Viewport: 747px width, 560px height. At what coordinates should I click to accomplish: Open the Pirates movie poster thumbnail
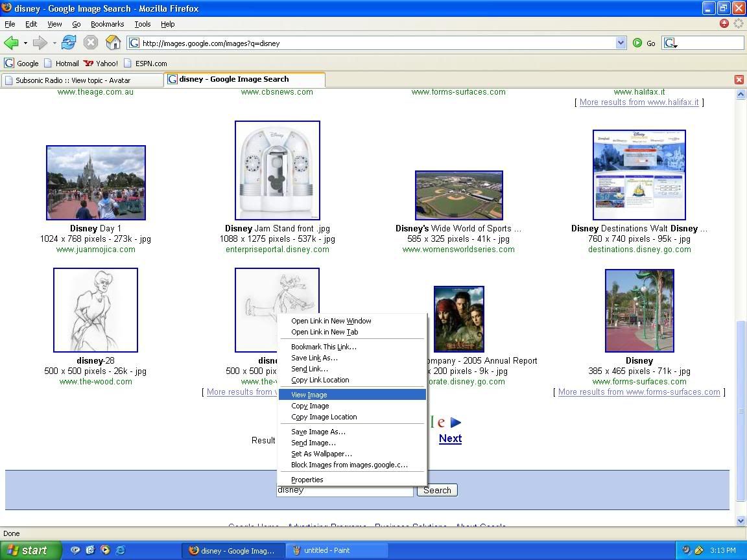pos(459,319)
